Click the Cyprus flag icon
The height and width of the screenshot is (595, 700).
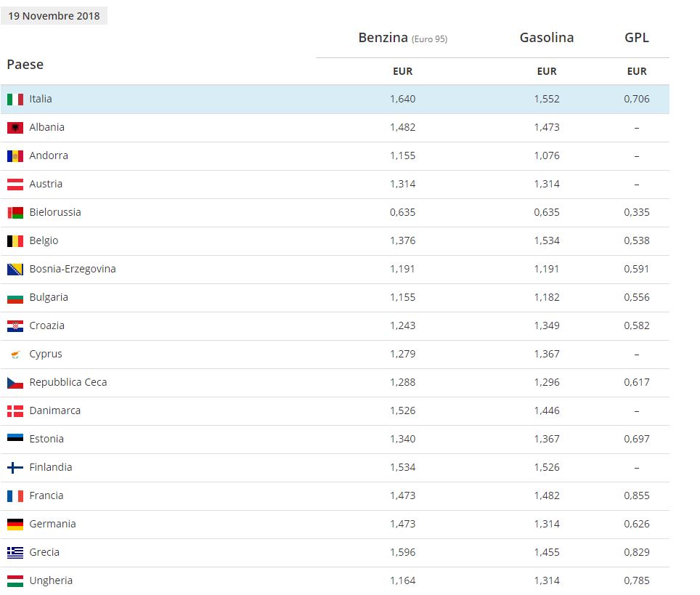[15, 355]
